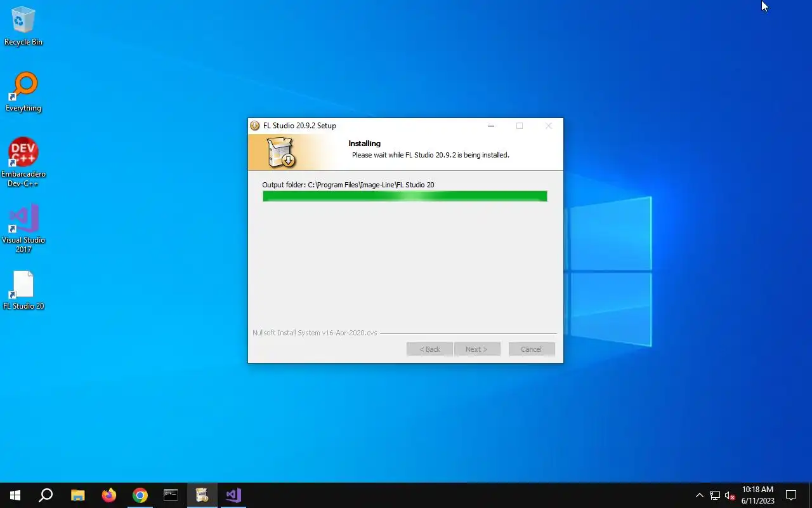Click the green installation progress bar
Screen dimensions: 812x508
click(x=405, y=196)
